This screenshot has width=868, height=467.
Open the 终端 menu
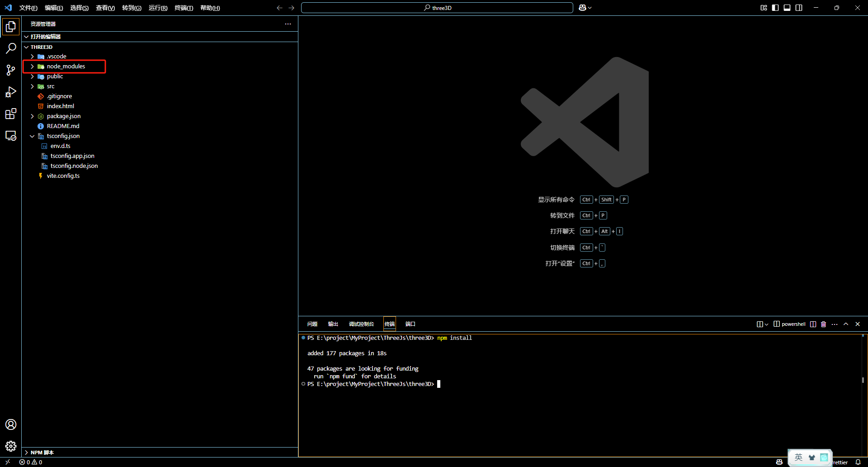coord(183,8)
